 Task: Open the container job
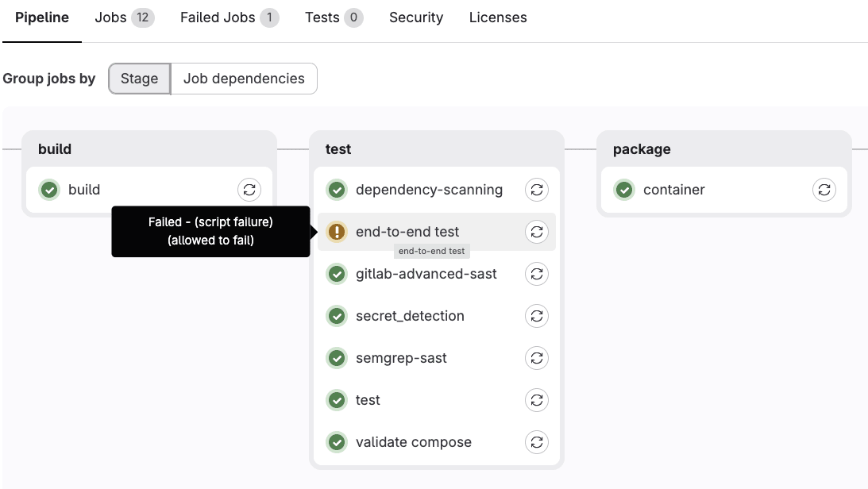673,190
